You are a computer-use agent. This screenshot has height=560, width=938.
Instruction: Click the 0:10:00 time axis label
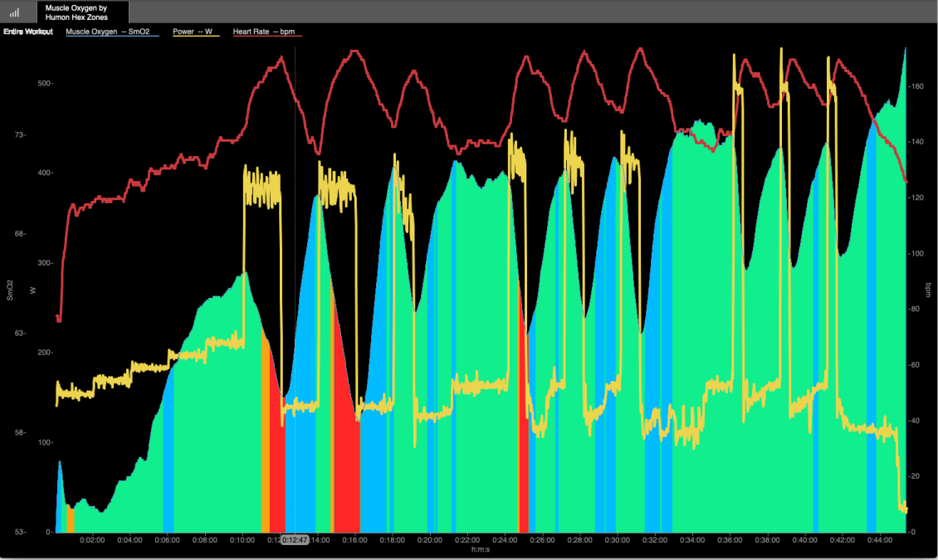(242, 540)
